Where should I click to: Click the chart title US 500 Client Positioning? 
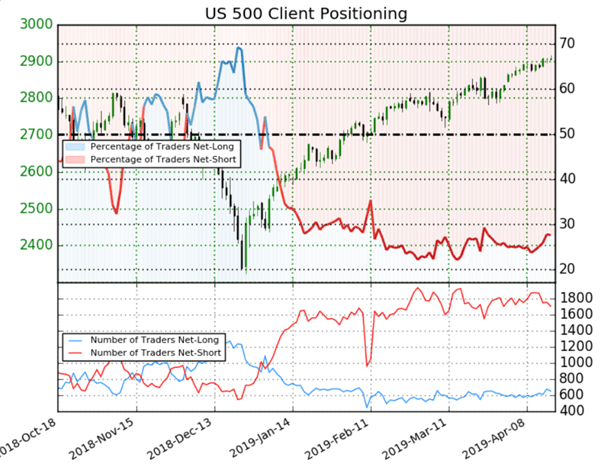pyautogui.click(x=306, y=13)
